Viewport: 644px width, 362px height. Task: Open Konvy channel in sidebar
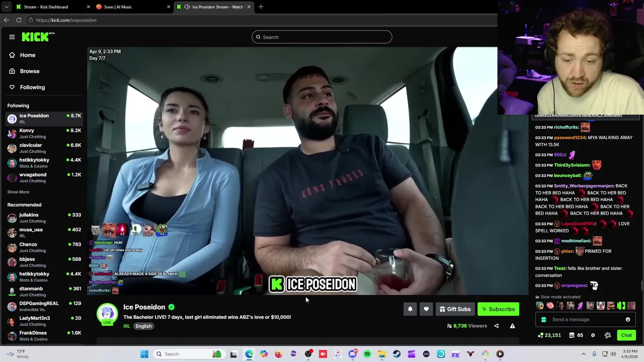point(45,133)
